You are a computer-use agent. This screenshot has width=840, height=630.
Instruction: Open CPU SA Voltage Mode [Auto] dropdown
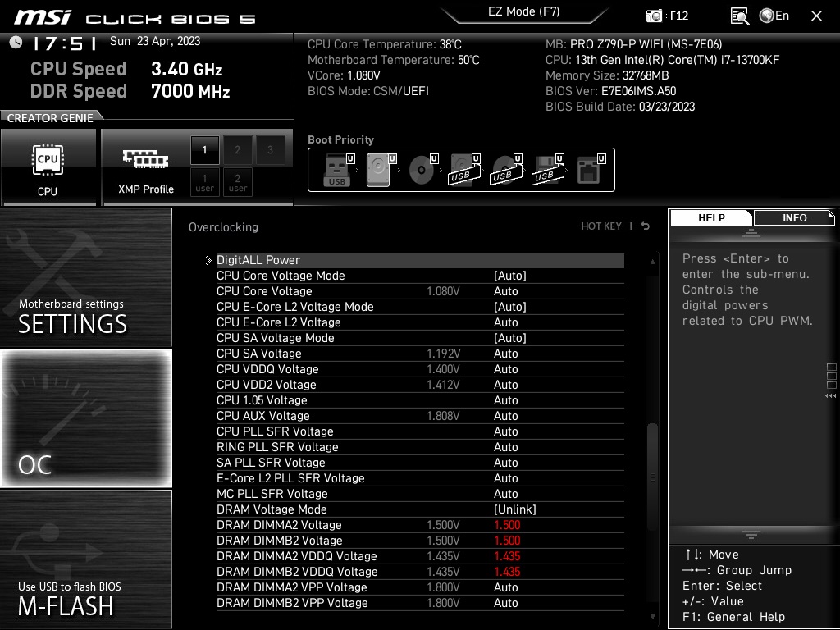click(510, 337)
